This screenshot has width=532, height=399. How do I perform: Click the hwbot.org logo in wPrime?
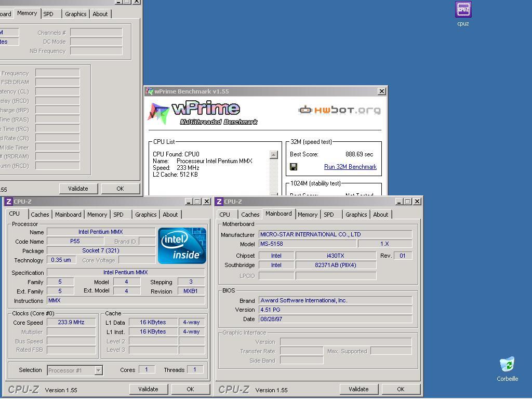[339, 110]
